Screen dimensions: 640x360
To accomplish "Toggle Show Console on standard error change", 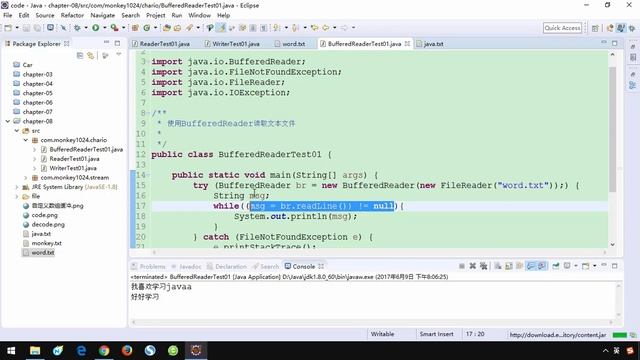I will (542, 266).
